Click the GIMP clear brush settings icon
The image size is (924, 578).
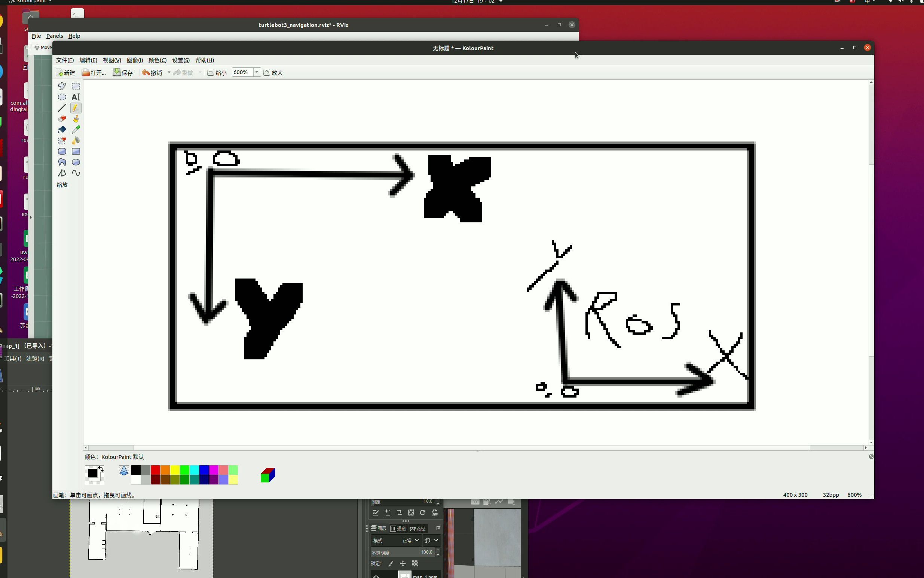tap(411, 512)
